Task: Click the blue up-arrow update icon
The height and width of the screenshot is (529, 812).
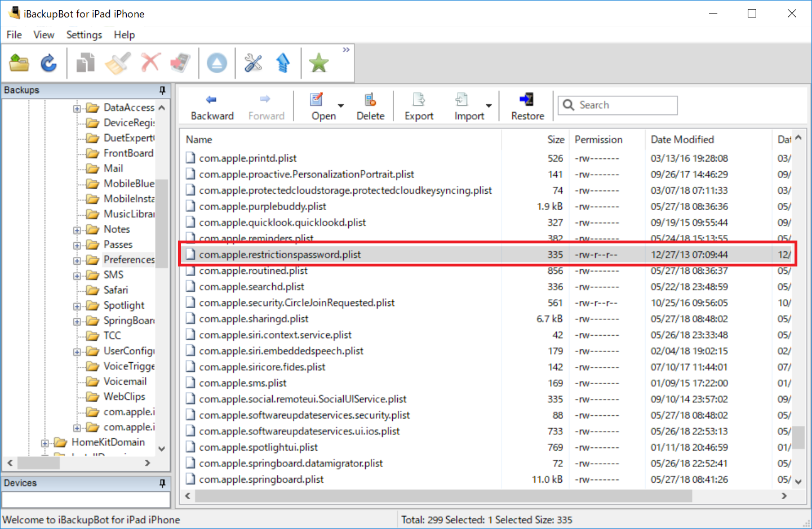Action: pos(283,63)
